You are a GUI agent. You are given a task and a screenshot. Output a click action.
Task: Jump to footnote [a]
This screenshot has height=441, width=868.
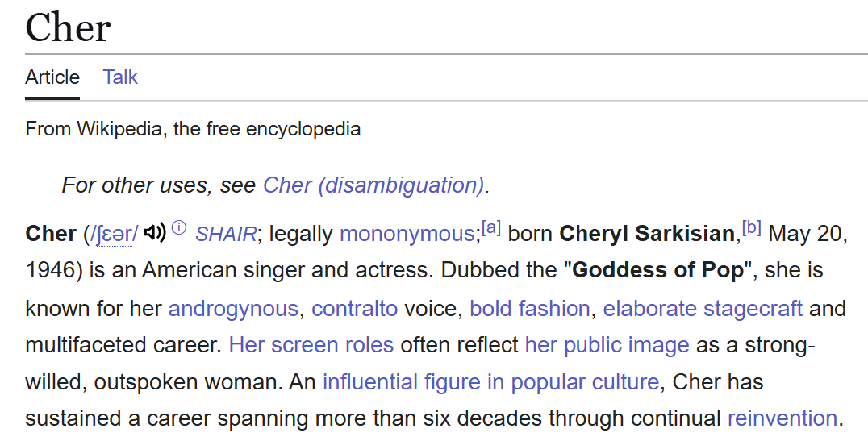[491, 227]
